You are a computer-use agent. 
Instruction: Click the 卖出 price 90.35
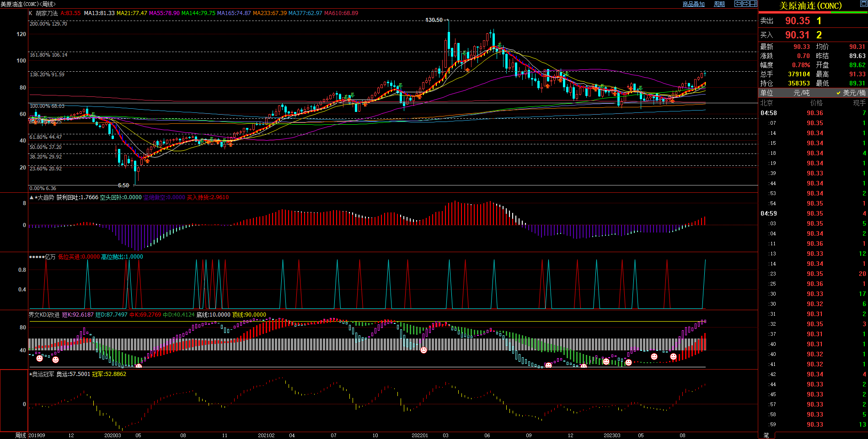[797, 21]
